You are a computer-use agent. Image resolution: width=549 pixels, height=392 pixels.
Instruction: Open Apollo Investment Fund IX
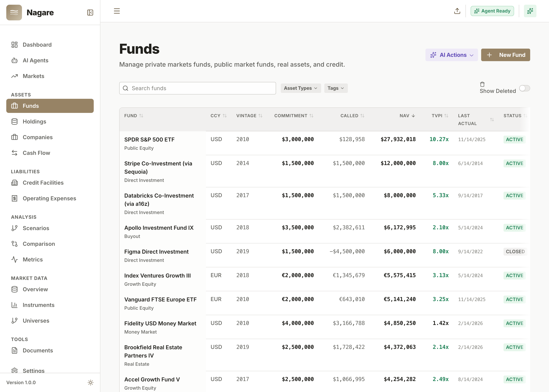[x=159, y=228]
